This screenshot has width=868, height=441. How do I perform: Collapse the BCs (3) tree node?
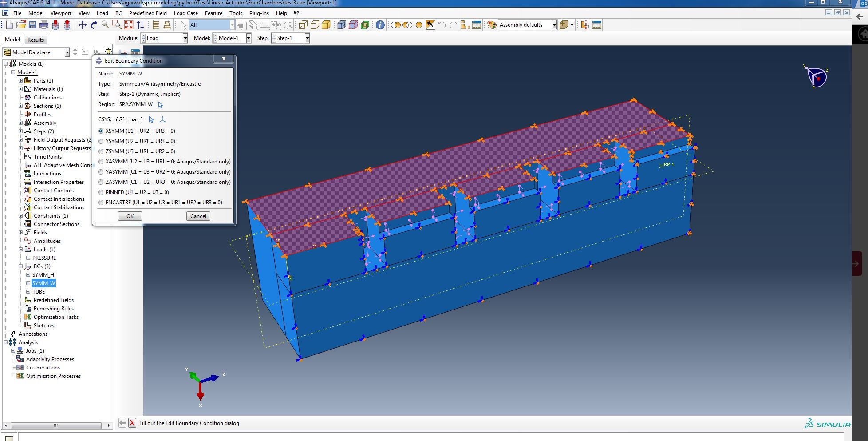point(20,266)
